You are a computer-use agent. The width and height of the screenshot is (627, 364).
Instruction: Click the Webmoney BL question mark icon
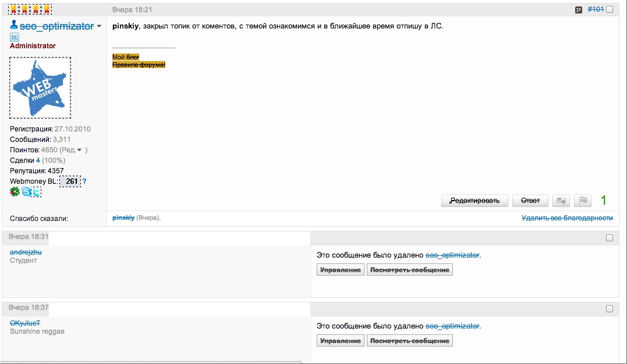(x=84, y=181)
